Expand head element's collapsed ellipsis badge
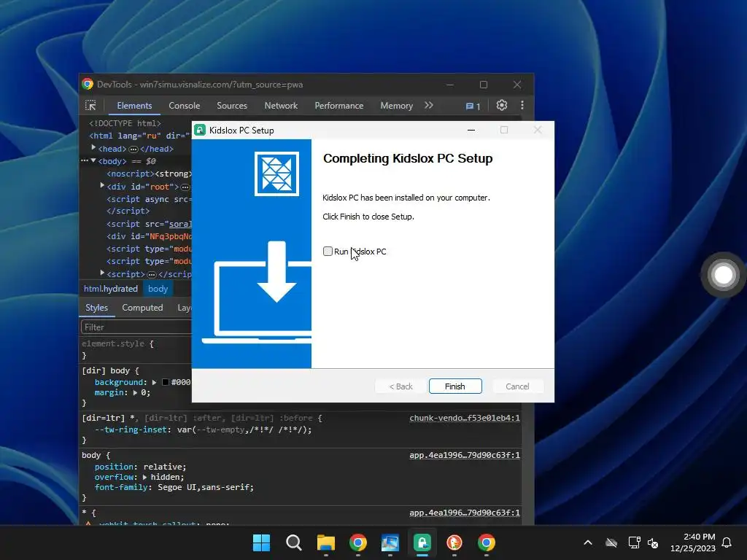 [x=133, y=149]
